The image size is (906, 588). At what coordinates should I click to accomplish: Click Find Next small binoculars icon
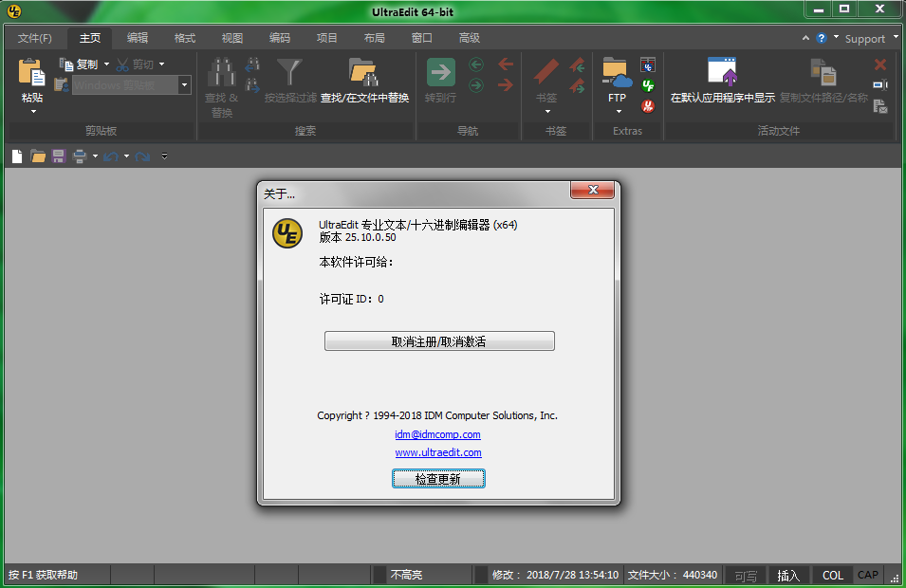tap(252, 85)
